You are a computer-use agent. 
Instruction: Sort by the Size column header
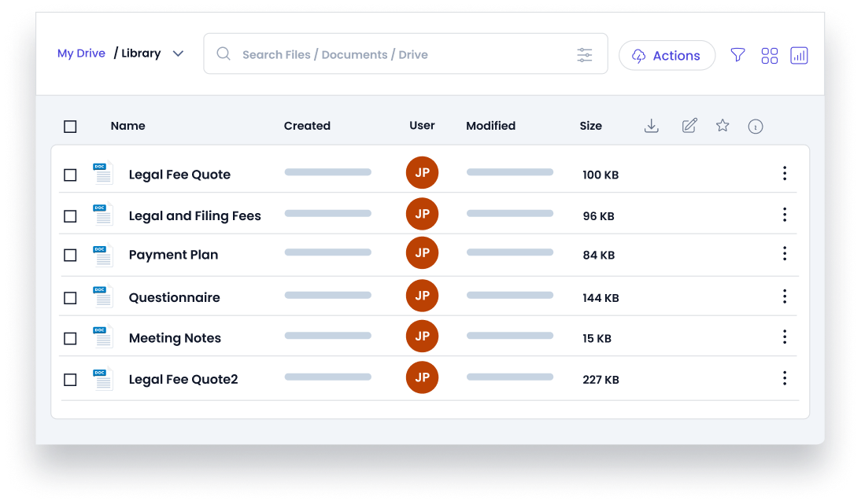pos(590,126)
